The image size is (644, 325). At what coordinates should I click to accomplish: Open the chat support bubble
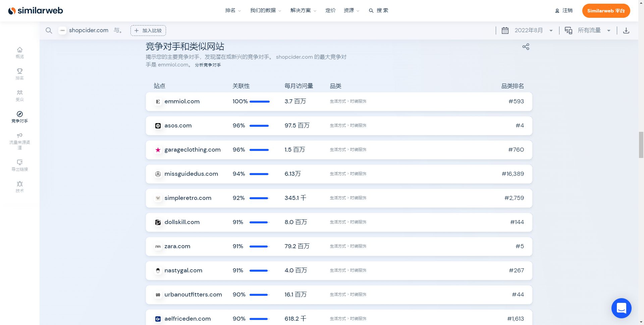coord(621,308)
